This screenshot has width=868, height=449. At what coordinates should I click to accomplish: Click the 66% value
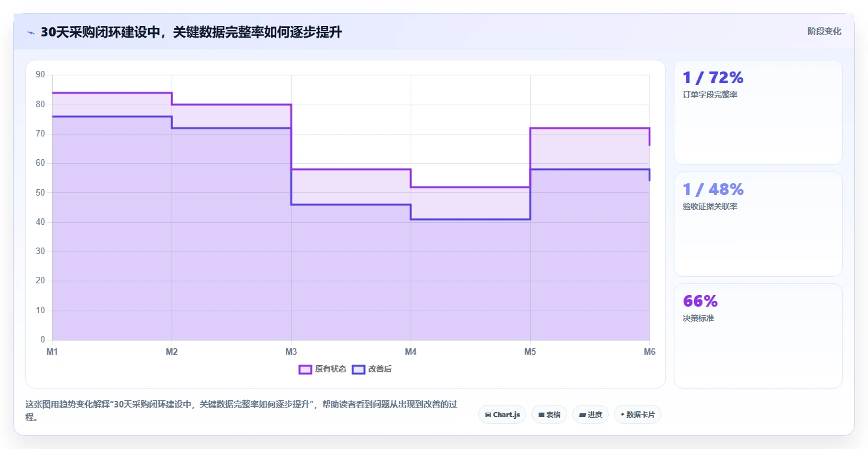tap(700, 301)
